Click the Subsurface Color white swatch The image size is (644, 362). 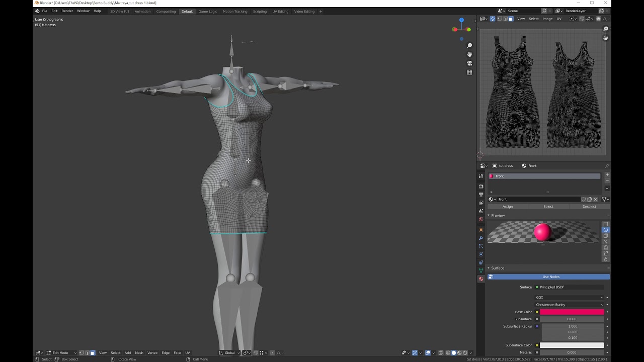click(572, 345)
